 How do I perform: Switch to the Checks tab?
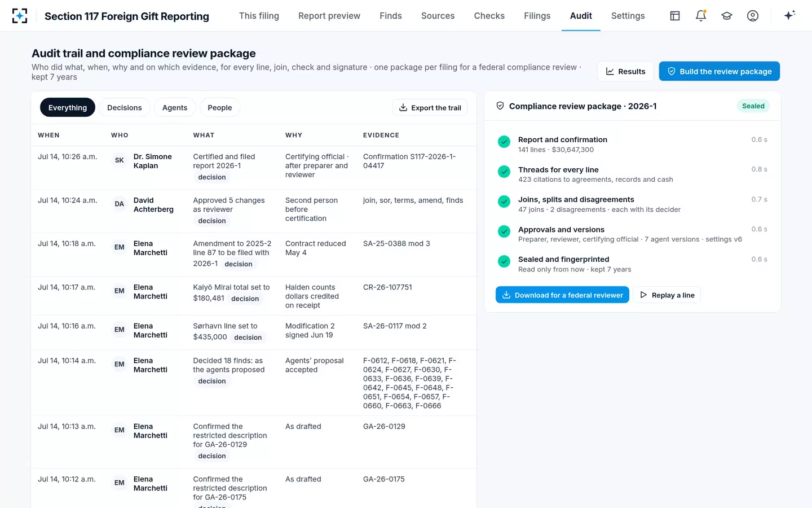[489, 16]
